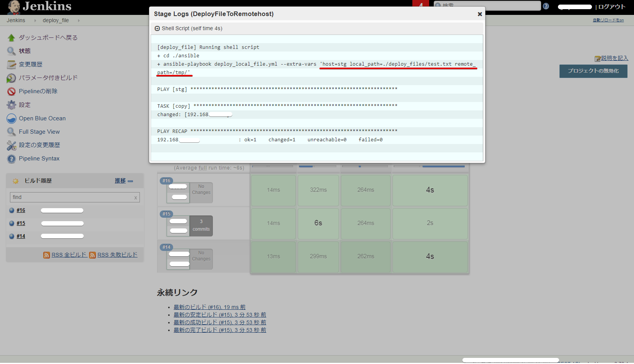Open the 状態 (status) page from sidebar

point(24,51)
